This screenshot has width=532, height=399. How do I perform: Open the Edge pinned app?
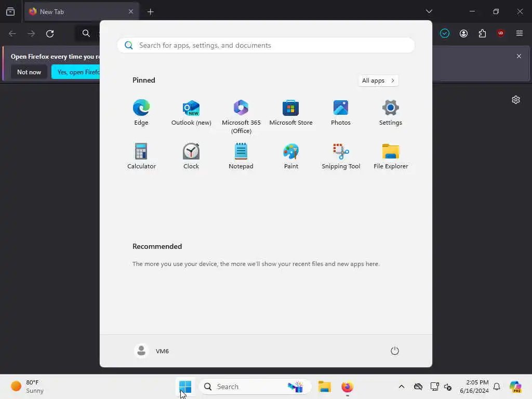click(x=141, y=113)
